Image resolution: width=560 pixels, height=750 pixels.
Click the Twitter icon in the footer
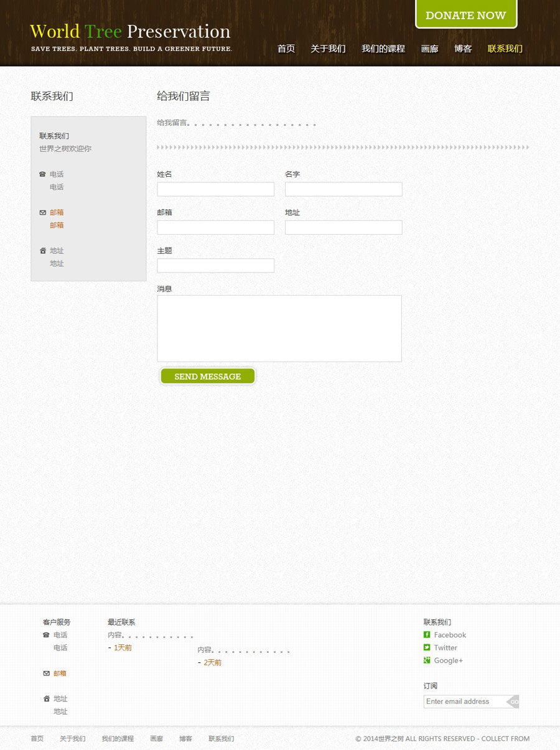(x=427, y=647)
